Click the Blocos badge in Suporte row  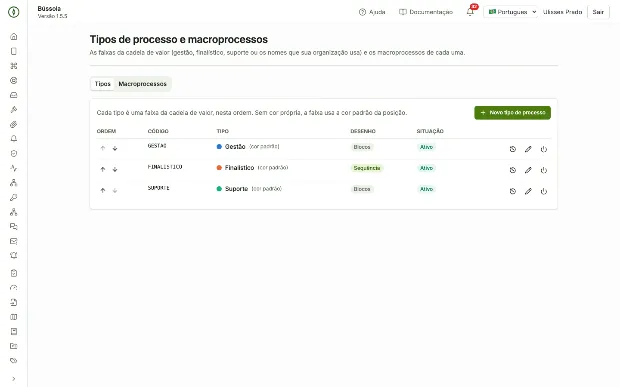pyautogui.click(x=362, y=189)
